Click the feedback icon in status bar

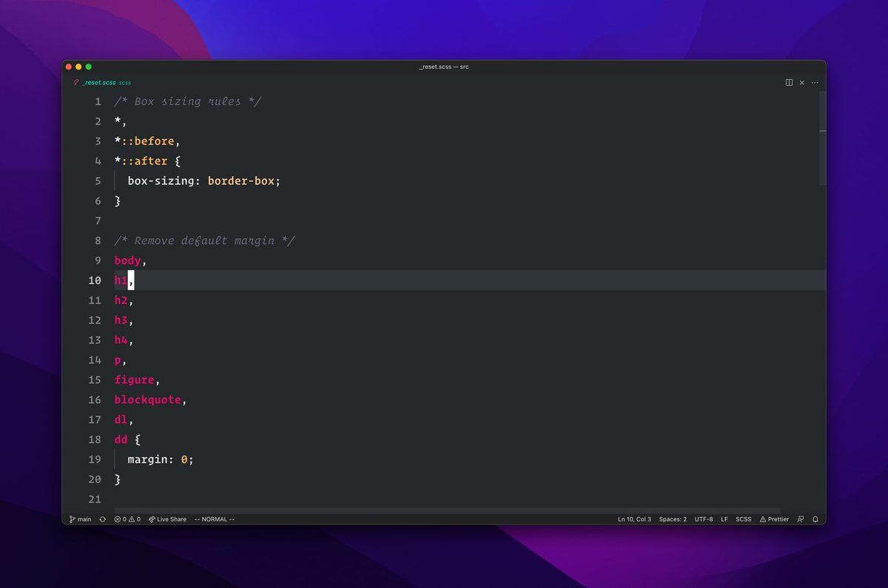pyautogui.click(x=801, y=519)
